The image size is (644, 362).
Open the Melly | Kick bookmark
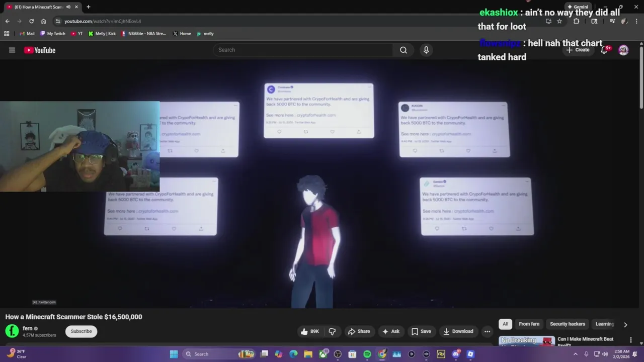pos(102,34)
